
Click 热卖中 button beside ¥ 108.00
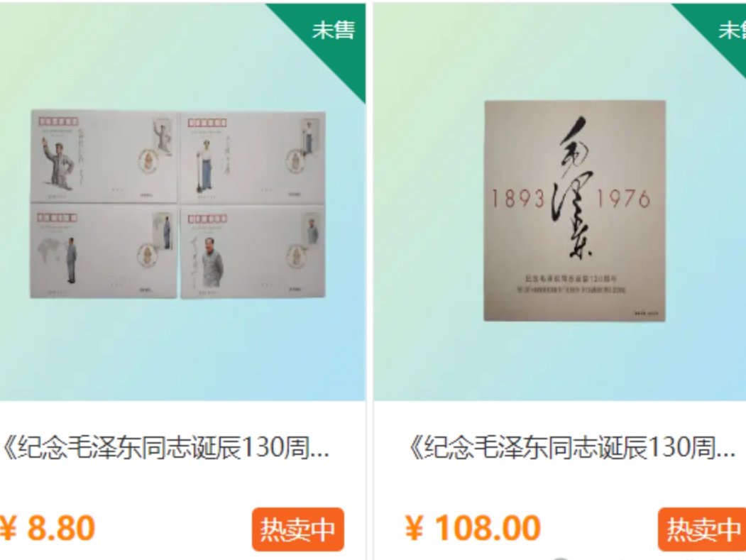click(x=702, y=529)
